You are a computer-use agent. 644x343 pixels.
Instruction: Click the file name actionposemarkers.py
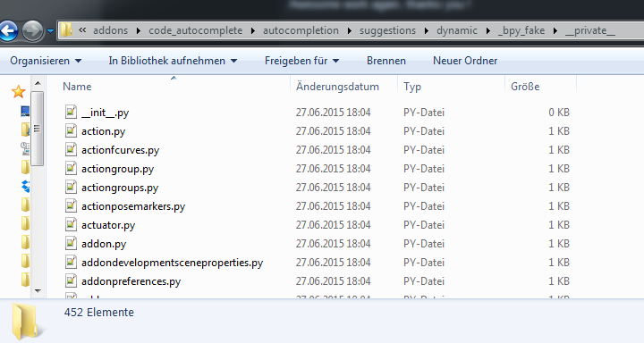pyautogui.click(x=133, y=206)
